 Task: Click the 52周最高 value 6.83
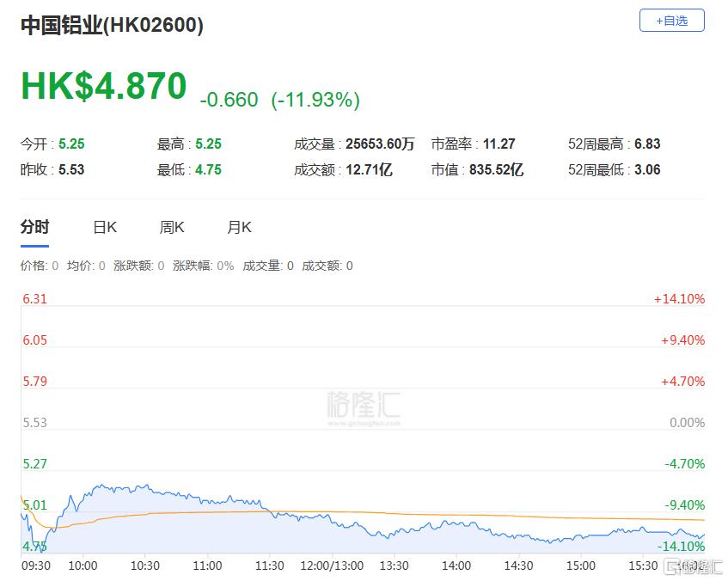point(647,144)
